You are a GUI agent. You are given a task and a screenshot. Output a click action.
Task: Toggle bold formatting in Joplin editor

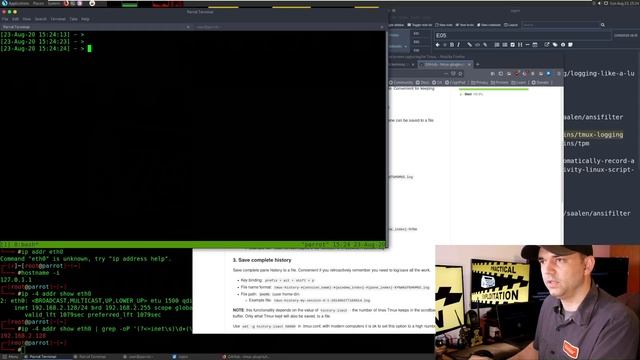coord(452,45)
